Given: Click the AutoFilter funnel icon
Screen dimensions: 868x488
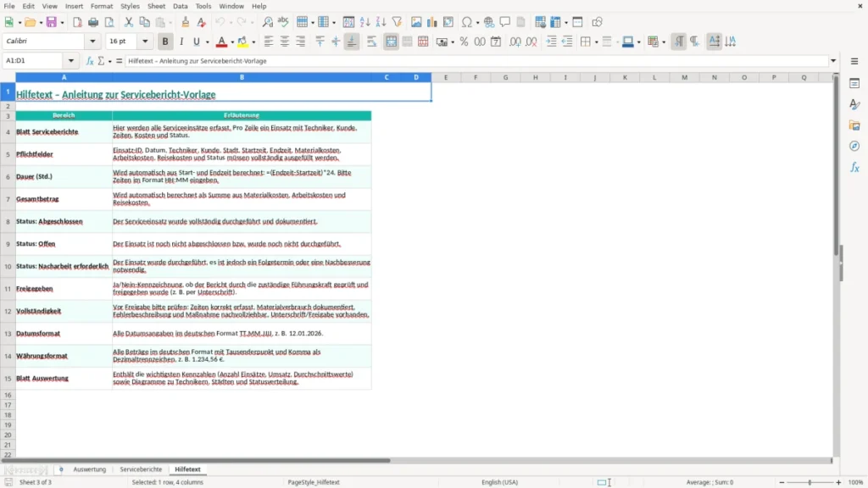Looking at the screenshot, I should [397, 22].
